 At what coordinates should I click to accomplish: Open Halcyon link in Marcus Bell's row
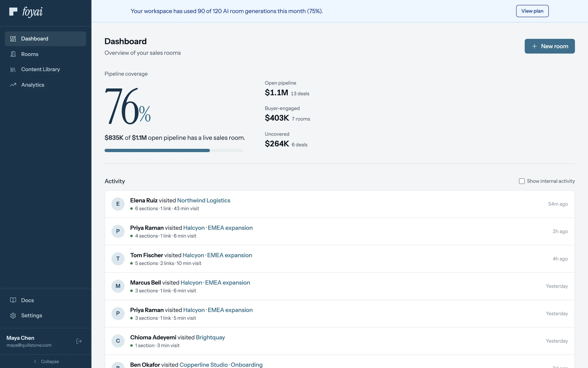[215, 283]
